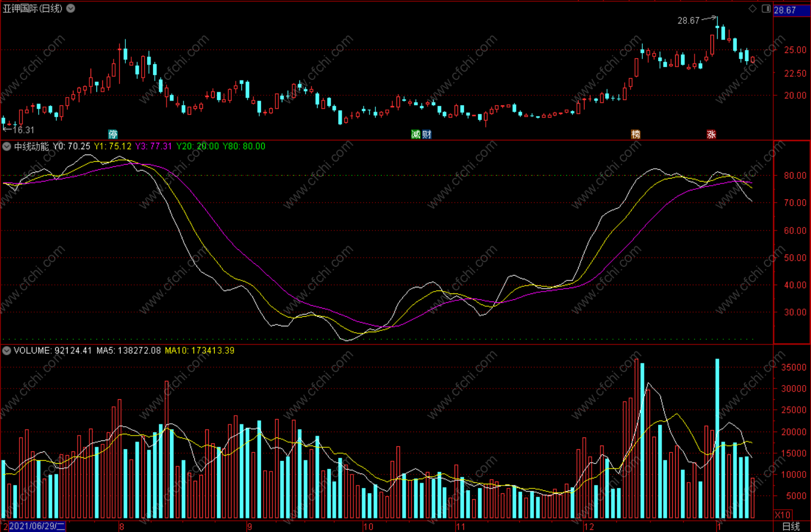This screenshot has width=811, height=532.
Task: Select the 中线动能 indicator name
Action: [31, 146]
